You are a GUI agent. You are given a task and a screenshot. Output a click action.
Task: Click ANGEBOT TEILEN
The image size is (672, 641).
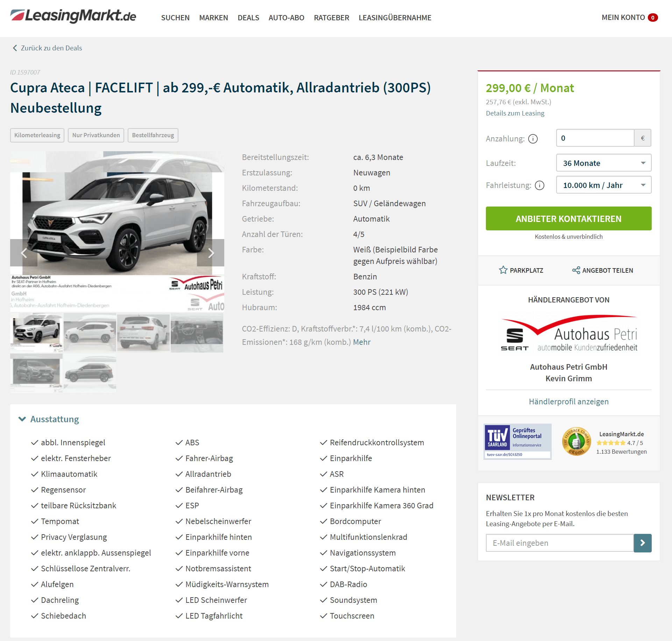pyautogui.click(x=608, y=270)
